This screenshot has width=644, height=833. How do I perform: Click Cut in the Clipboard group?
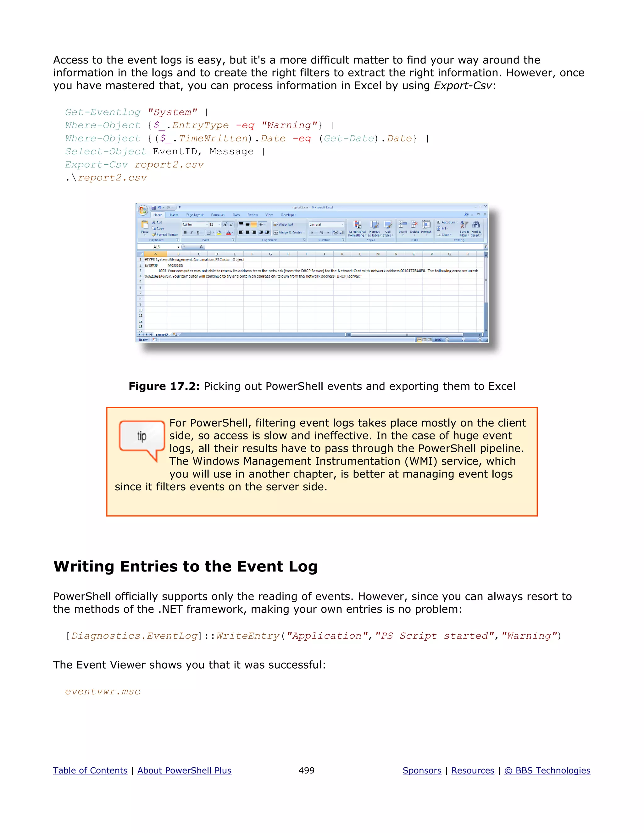[157, 222]
